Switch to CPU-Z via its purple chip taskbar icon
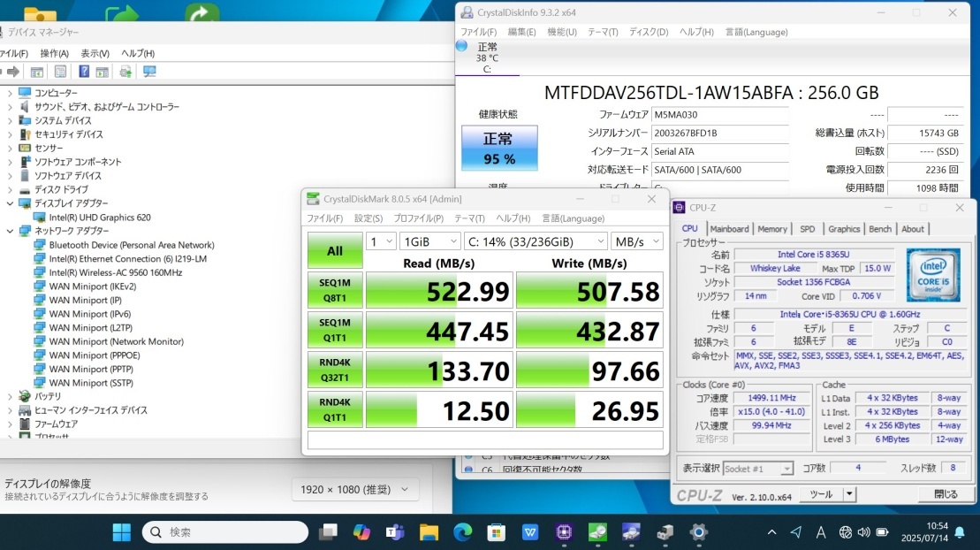The width and height of the screenshot is (980, 550). [x=564, y=531]
